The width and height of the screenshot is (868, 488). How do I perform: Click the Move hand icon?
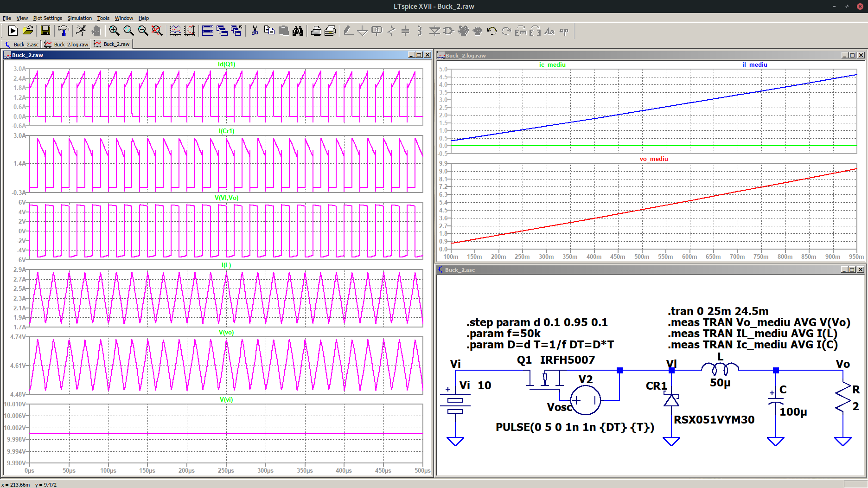463,31
